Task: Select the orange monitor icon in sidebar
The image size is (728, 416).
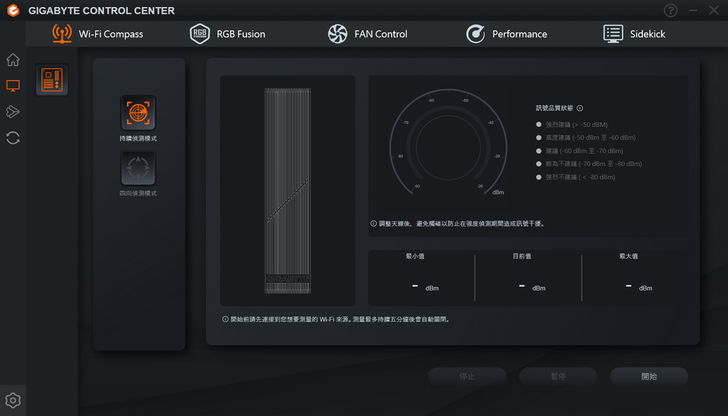Action: [x=13, y=86]
